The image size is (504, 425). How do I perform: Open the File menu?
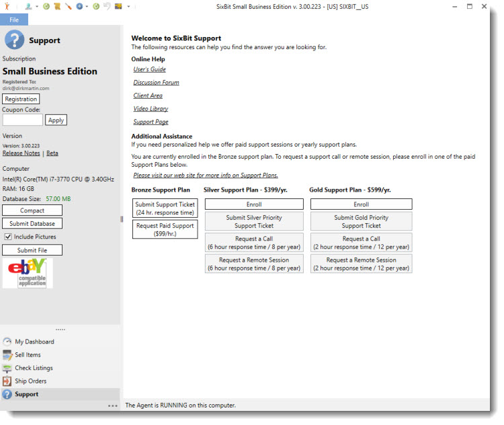(13, 20)
